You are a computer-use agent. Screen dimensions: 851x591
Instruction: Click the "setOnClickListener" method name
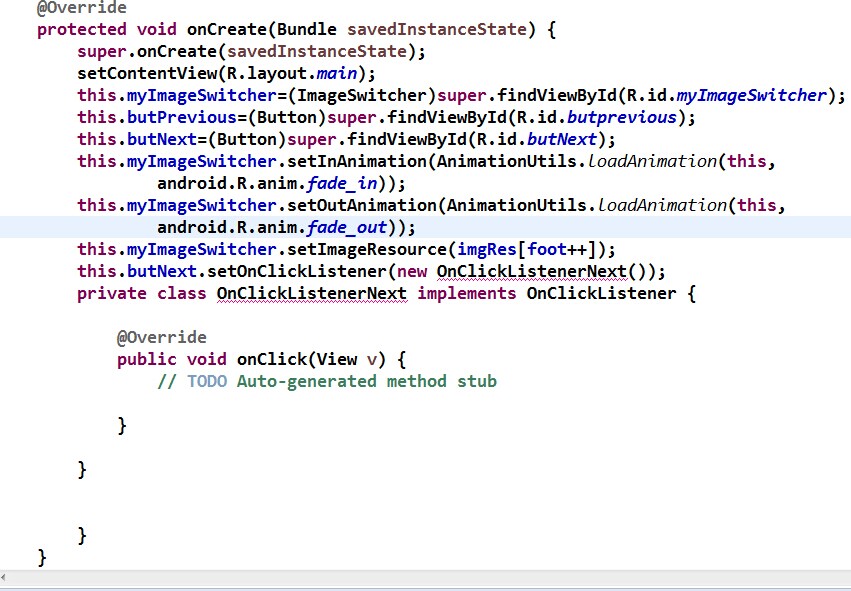296,271
